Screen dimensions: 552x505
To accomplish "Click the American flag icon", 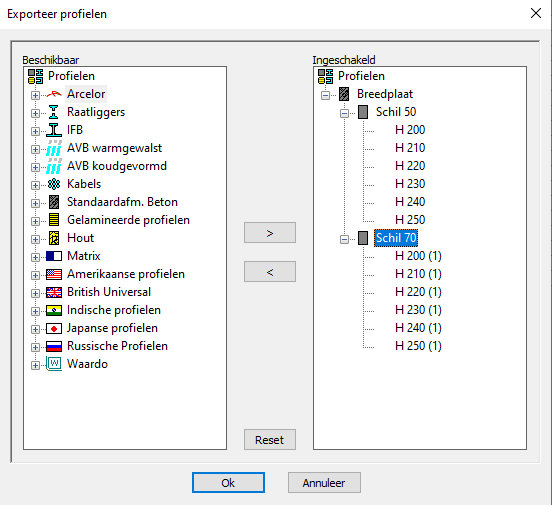I will [54, 274].
